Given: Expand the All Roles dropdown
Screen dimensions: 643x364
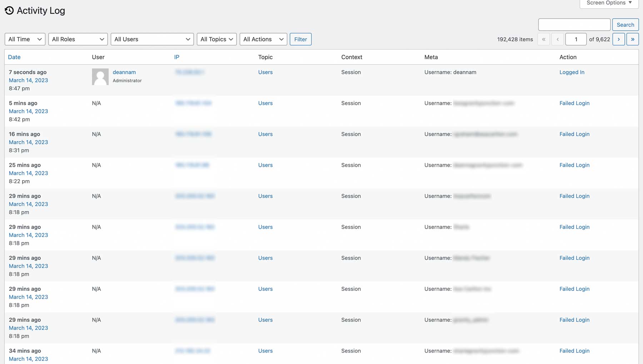Looking at the screenshot, I should (78, 39).
